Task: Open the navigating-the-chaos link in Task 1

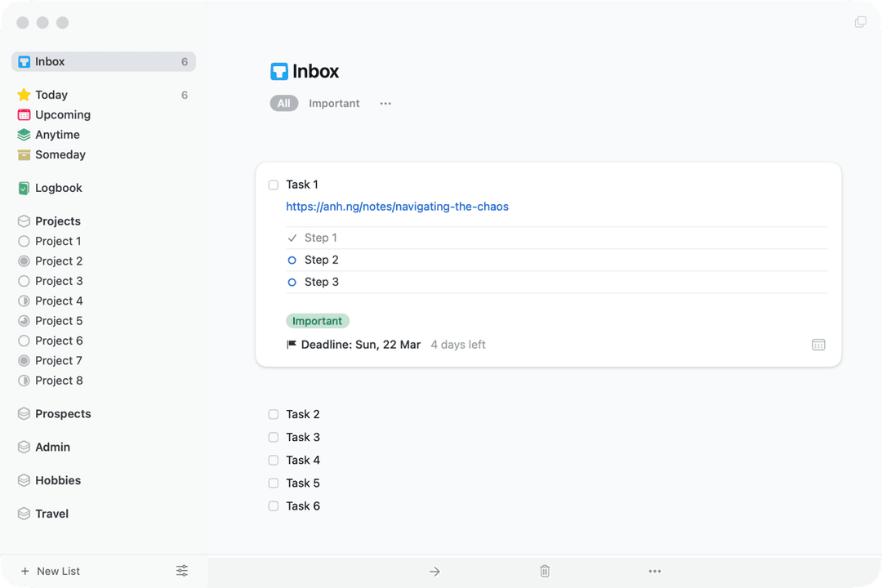Action: 398,206
